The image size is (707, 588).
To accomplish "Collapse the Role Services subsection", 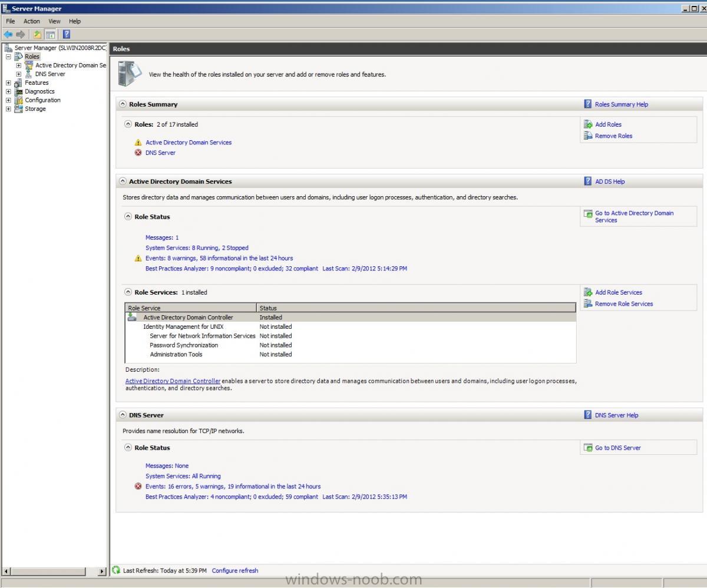I will point(128,292).
